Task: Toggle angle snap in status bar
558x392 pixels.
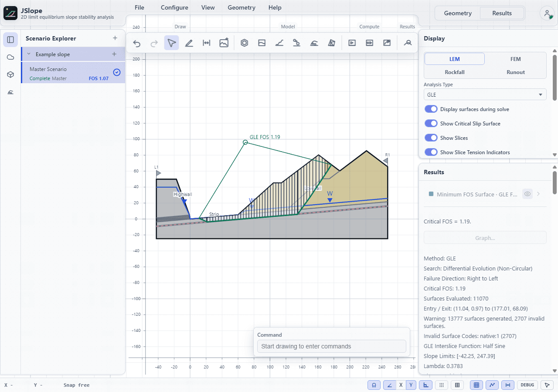Action: tap(389, 385)
